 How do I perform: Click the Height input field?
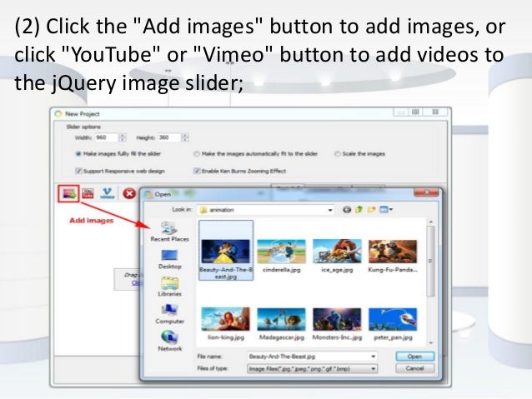(x=169, y=137)
